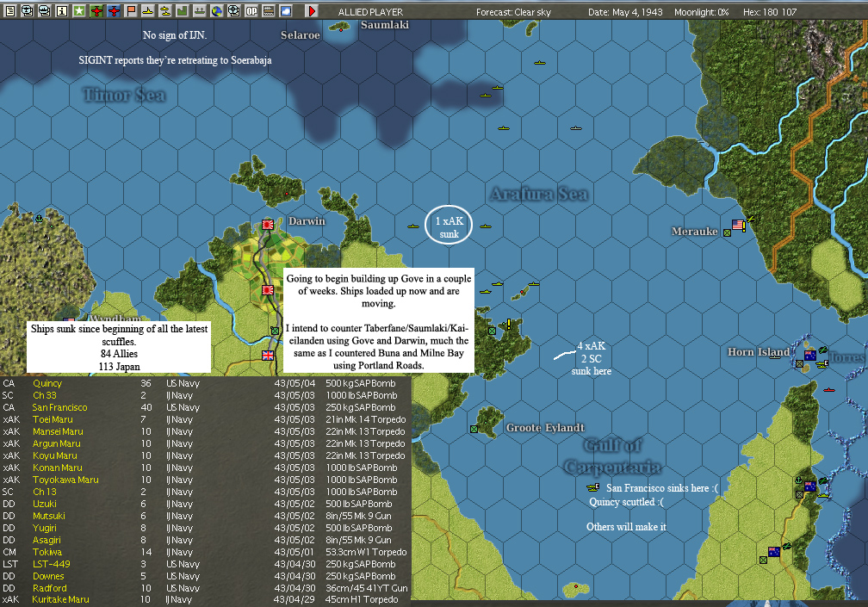Open the intelligence info 'i' icon
Image resolution: width=868 pixels, height=607 pixels.
coord(61,10)
